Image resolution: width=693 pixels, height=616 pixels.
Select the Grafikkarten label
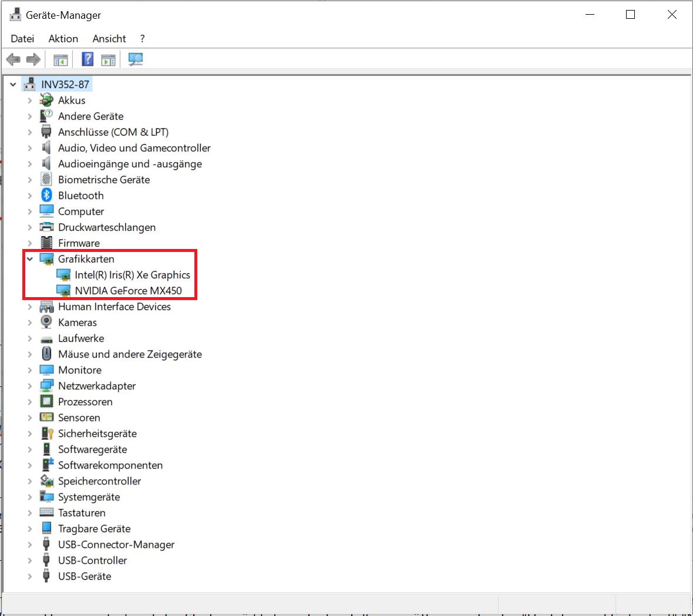click(x=86, y=259)
